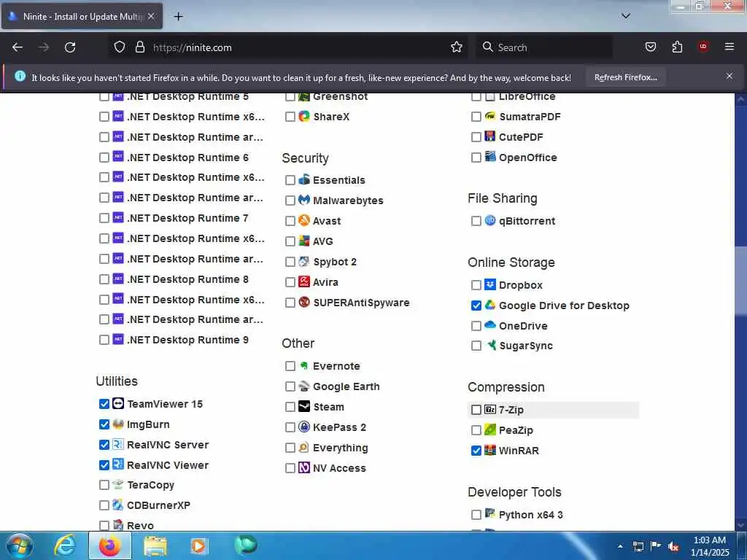Click the shield tracking protection icon
The height and width of the screenshot is (560, 747).
(x=120, y=47)
